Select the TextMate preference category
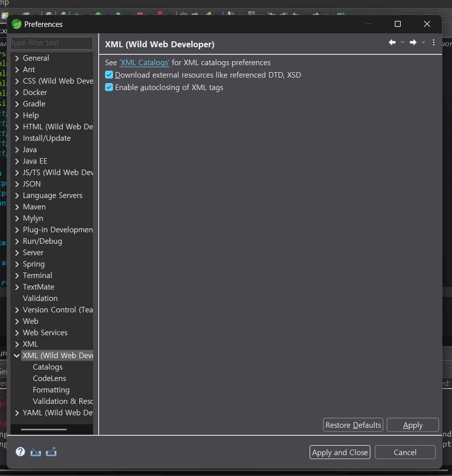This screenshot has height=476, width=452. click(x=38, y=287)
